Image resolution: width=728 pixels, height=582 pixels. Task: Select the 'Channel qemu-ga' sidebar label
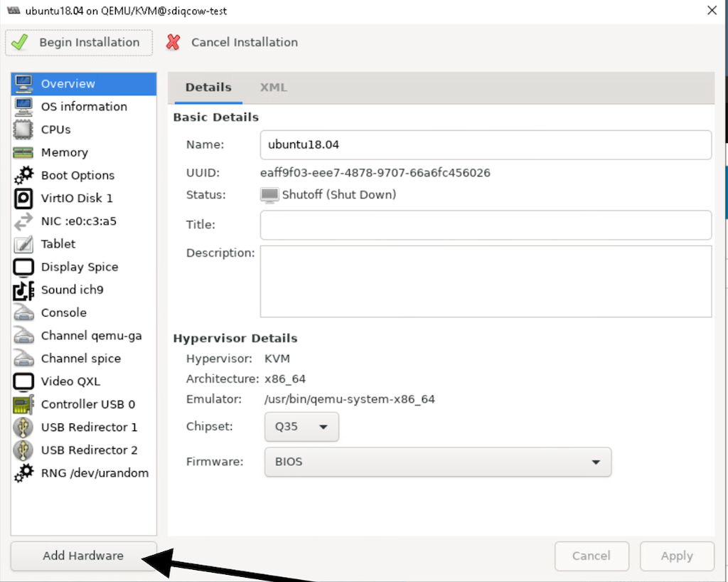pyautogui.click(x=92, y=335)
